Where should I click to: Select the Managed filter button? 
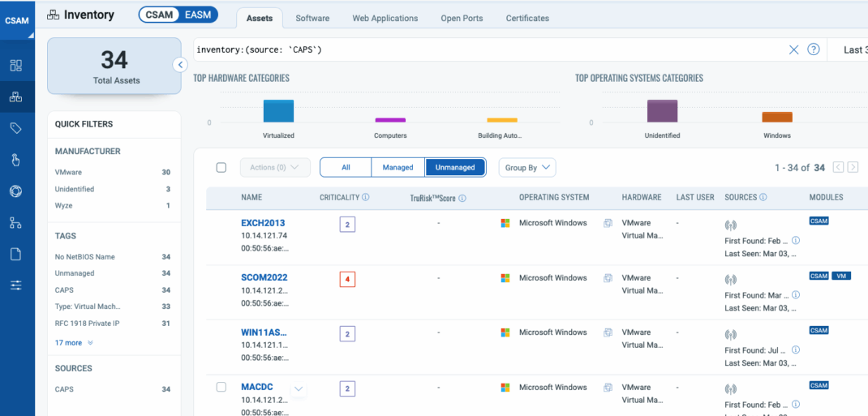point(397,168)
